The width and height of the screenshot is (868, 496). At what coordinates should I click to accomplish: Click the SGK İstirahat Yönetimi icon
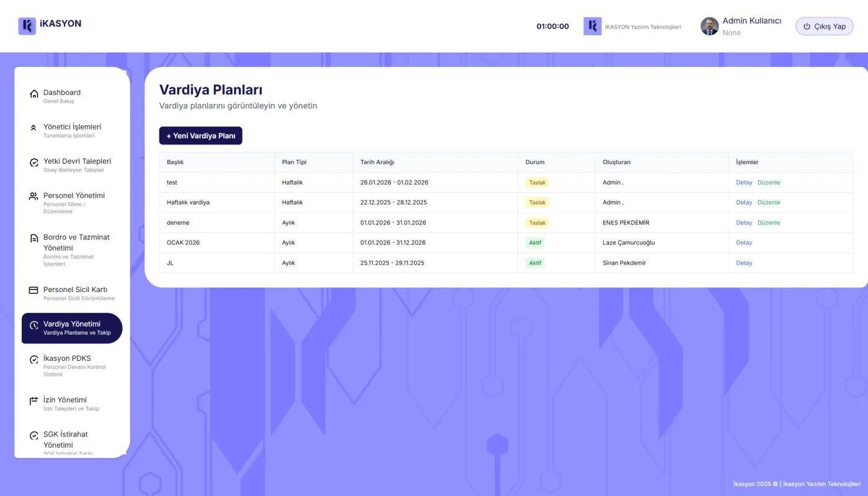click(x=34, y=436)
